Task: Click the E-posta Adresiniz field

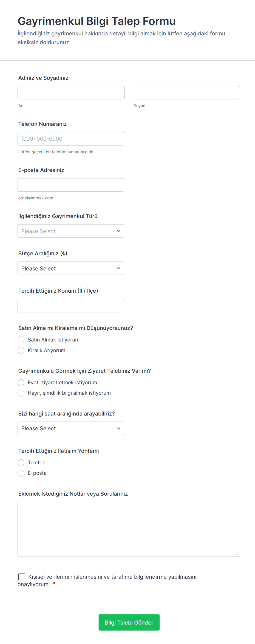Action: click(71, 185)
